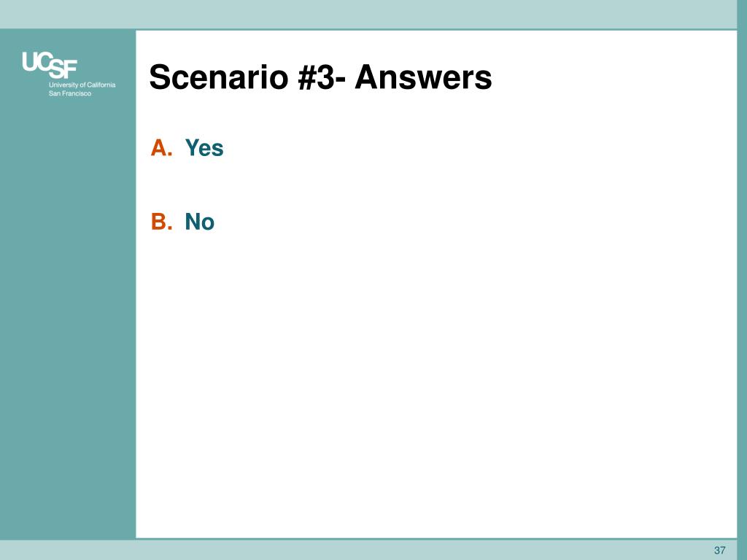Click the '#3-' text in the heading
Image resolution: width=747 pixels, height=560 pixels.
[322, 77]
